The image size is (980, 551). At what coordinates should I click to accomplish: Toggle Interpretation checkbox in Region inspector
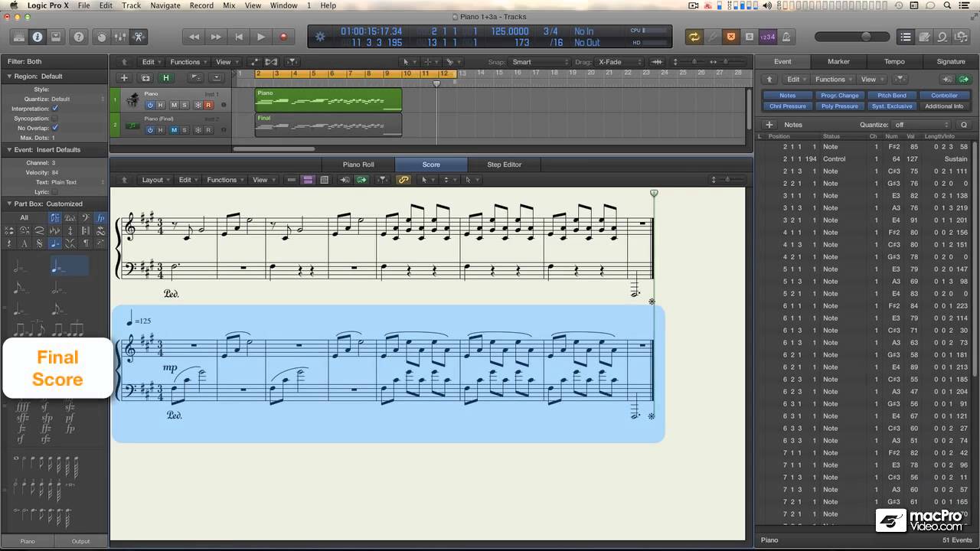coord(55,109)
